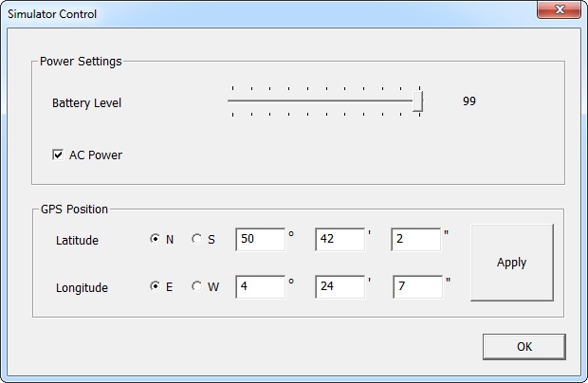Toggle the AC Power checkbox
Image resolution: width=588 pixels, height=383 pixels.
58,155
